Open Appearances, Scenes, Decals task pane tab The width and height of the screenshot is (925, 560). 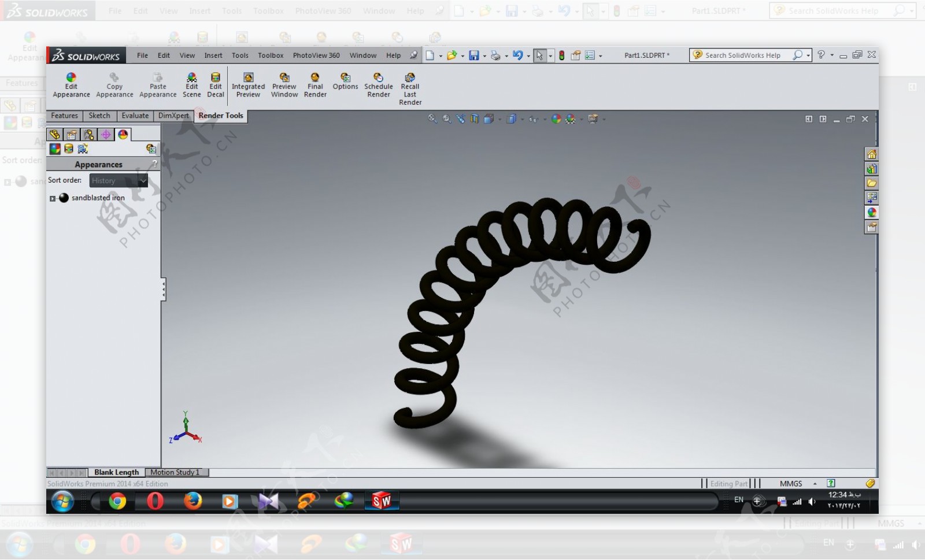point(872,213)
